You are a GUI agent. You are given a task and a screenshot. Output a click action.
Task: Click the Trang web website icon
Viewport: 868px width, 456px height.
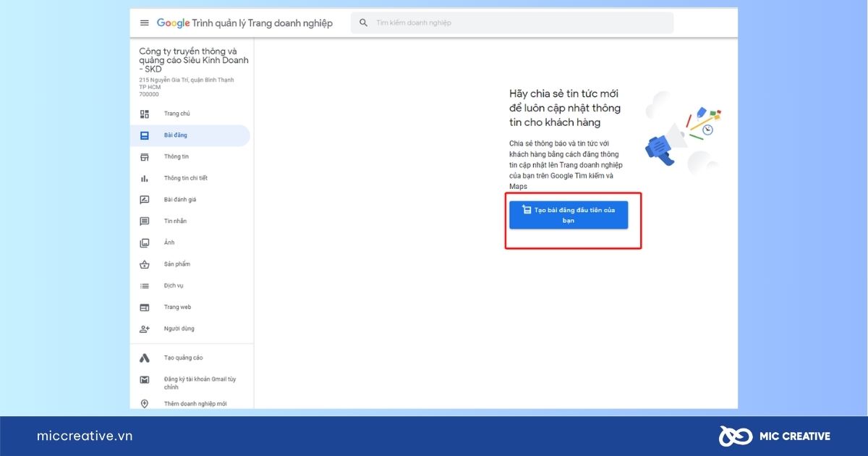[x=145, y=307]
